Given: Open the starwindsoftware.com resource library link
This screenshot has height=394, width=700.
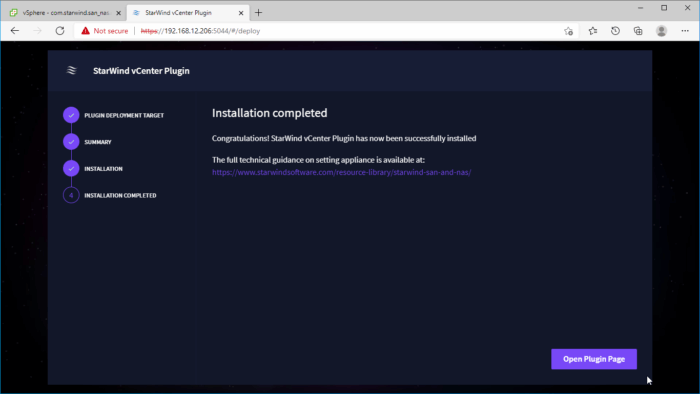Looking at the screenshot, I should pos(342,172).
